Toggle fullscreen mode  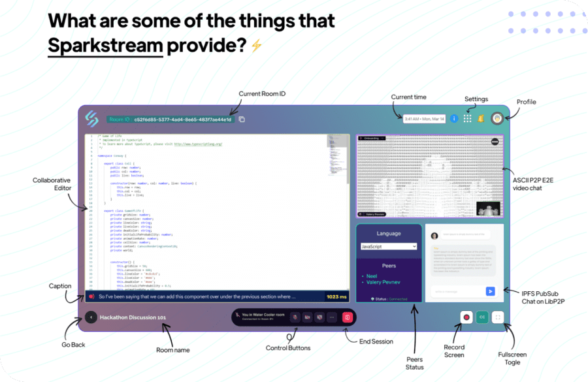click(497, 317)
